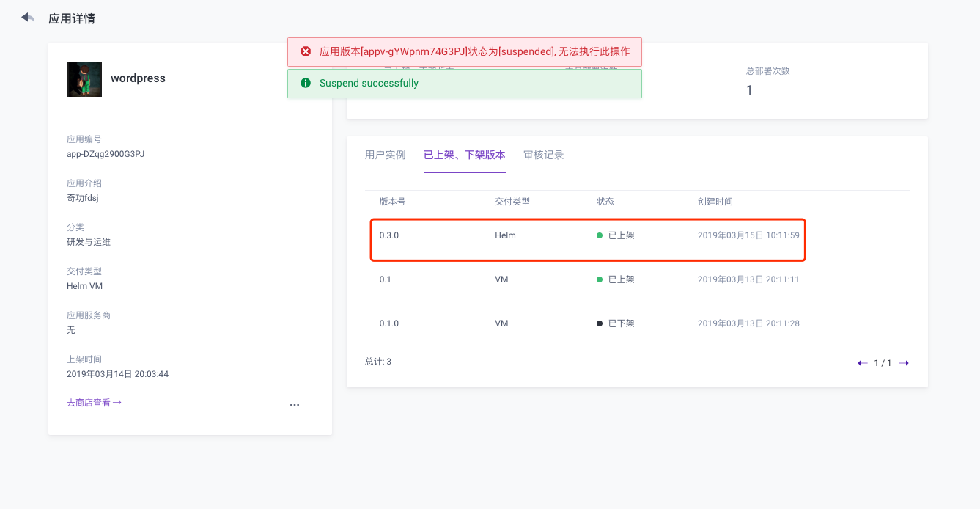Image resolution: width=980 pixels, height=509 pixels.
Task: Expand the highlighted 0.3.0 version row
Action: coord(586,240)
